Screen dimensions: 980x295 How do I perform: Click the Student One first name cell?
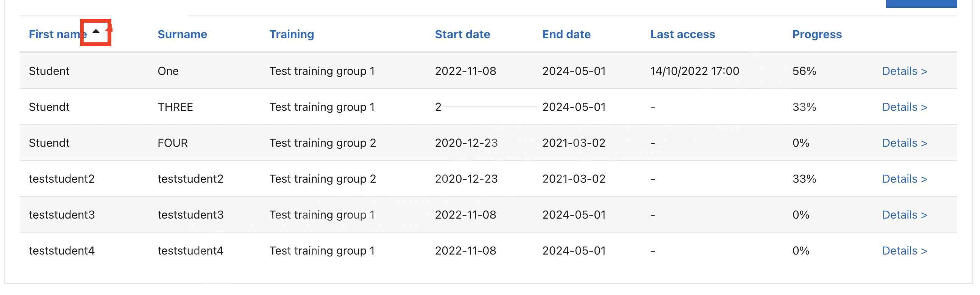coord(49,71)
